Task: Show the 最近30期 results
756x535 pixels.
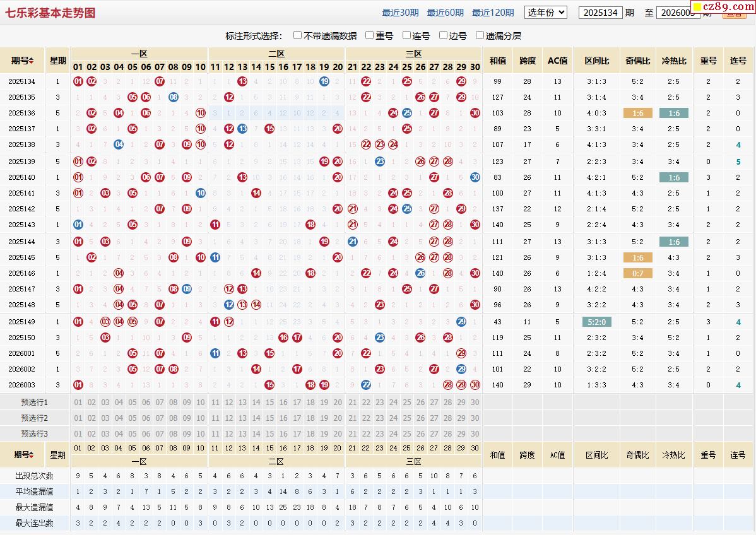Action: (400, 13)
